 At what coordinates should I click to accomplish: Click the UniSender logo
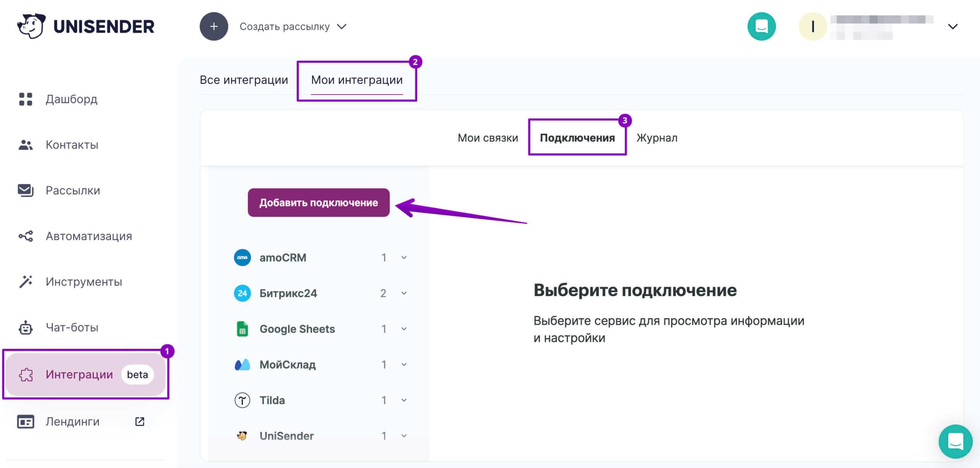click(x=86, y=26)
